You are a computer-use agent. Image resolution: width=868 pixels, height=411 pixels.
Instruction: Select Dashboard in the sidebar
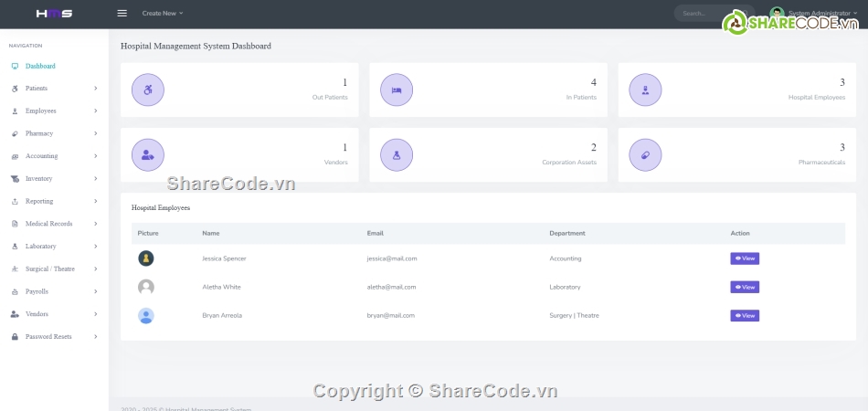(40, 66)
